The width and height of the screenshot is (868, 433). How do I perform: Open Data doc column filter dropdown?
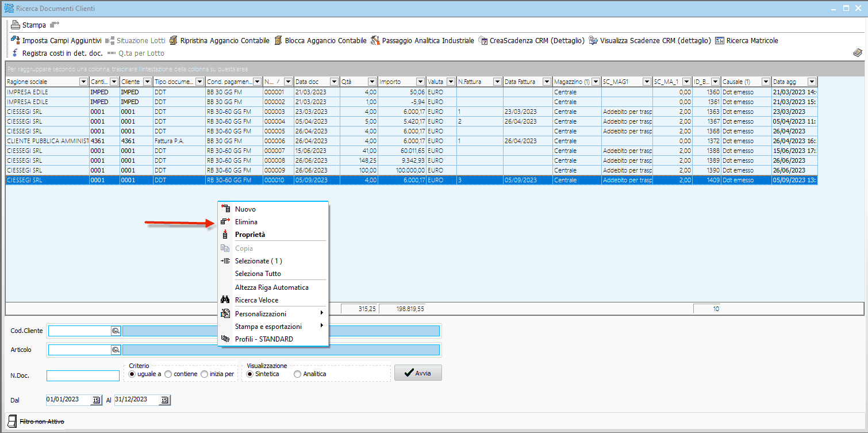(x=334, y=82)
